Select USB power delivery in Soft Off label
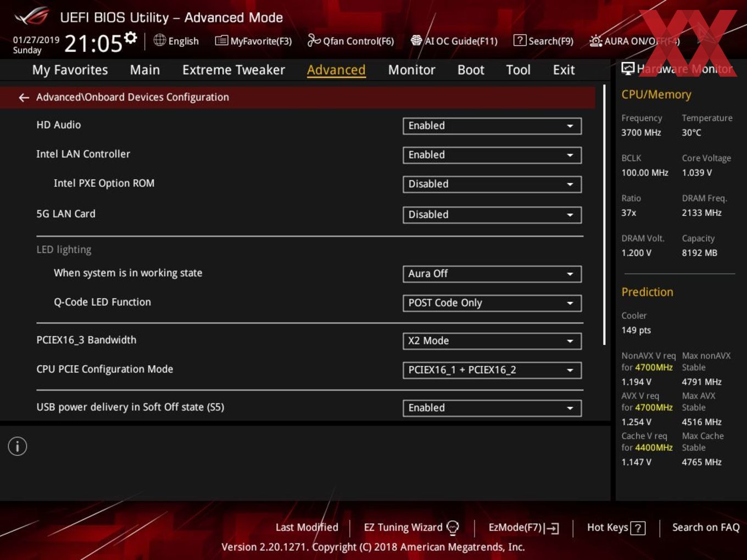The height and width of the screenshot is (560, 747). tap(130, 407)
